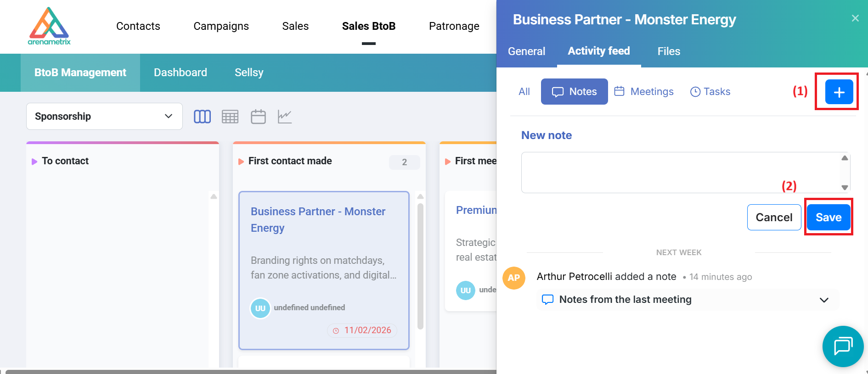Viewport: 868px width, 374px height.
Task: Open the calendar view icon
Action: [258, 117]
